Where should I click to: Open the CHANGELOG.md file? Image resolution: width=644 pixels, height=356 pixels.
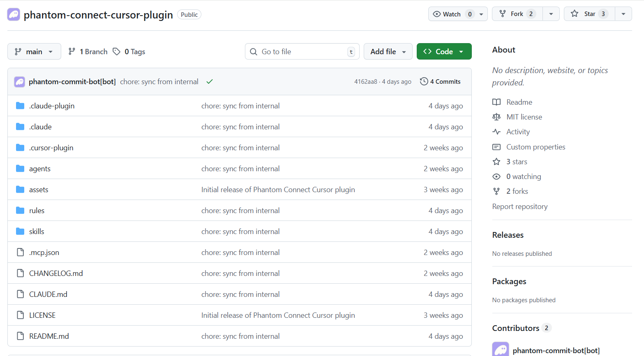[56, 273]
